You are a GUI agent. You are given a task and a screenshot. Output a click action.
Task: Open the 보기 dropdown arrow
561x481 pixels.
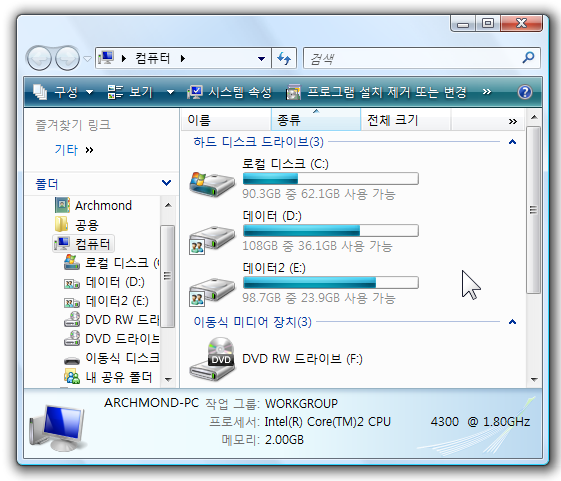pos(170,92)
